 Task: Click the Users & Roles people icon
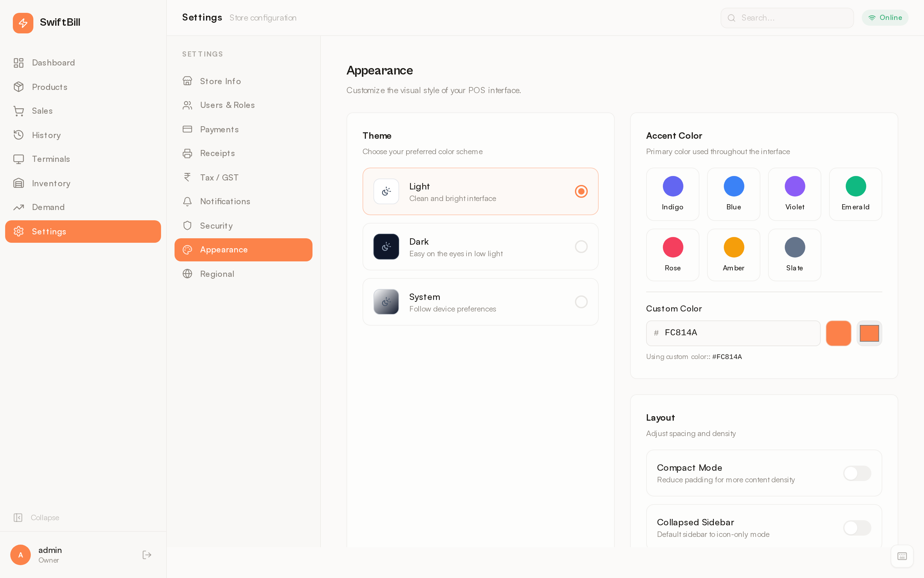(x=187, y=105)
